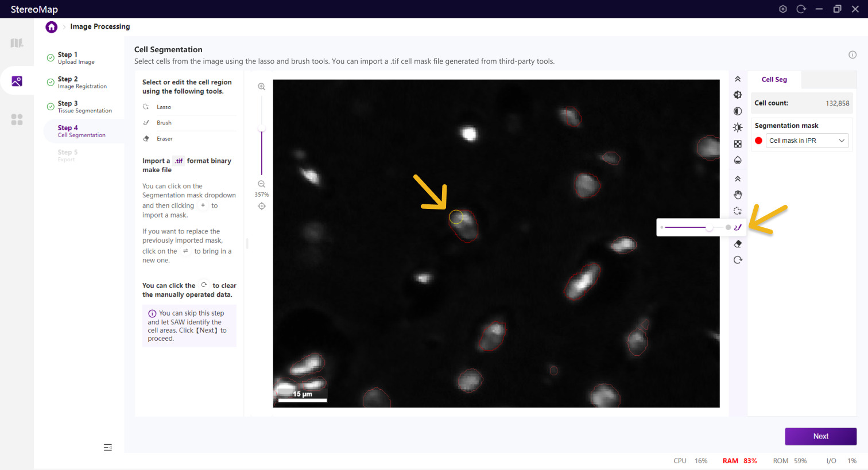
Task: Activate the Lasso selection tool icon
Action: (738, 211)
